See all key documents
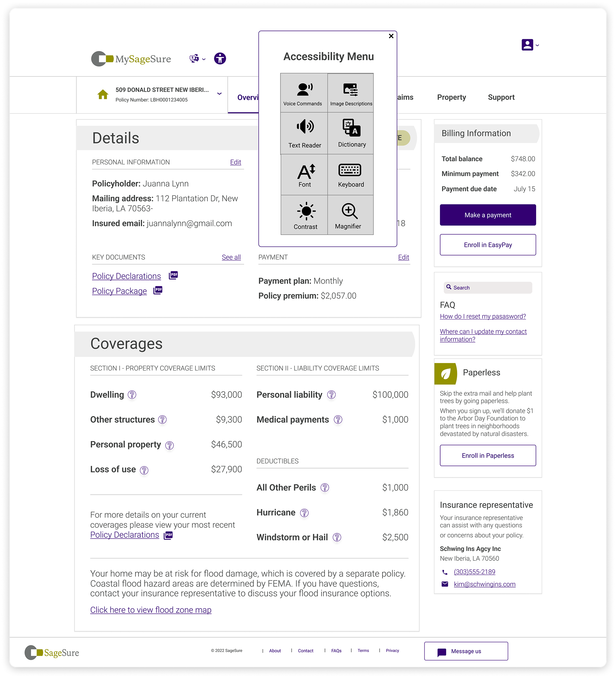Image resolution: width=616 pixels, height=678 pixels. (231, 257)
